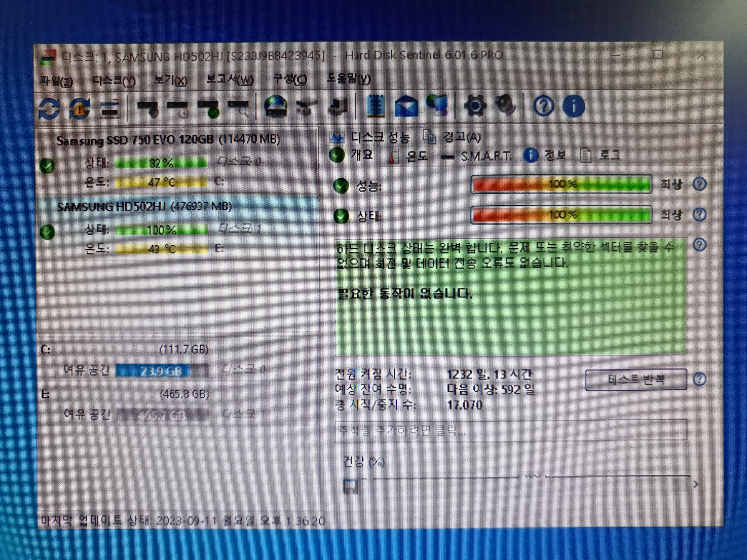Image resolution: width=747 pixels, height=560 pixels.
Task: Click the floppy save icon under 건강 (%)
Action: (x=350, y=487)
